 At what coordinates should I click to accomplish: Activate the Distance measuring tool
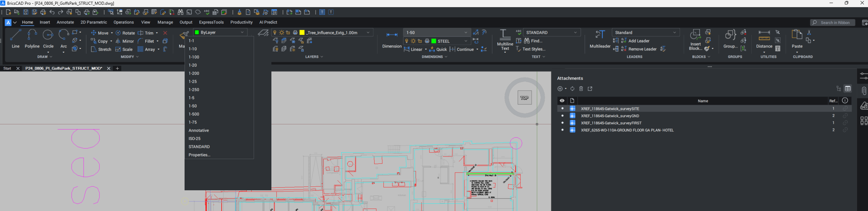[x=764, y=35]
